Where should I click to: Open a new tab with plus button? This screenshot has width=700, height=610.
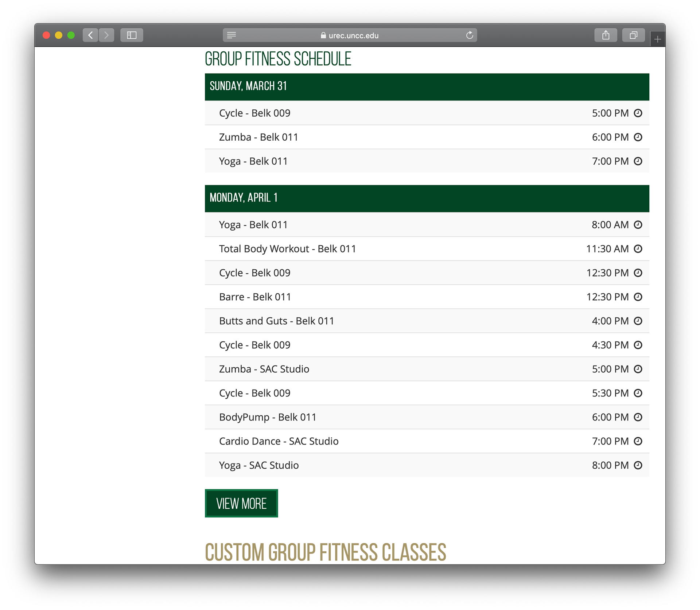click(657, 39)
